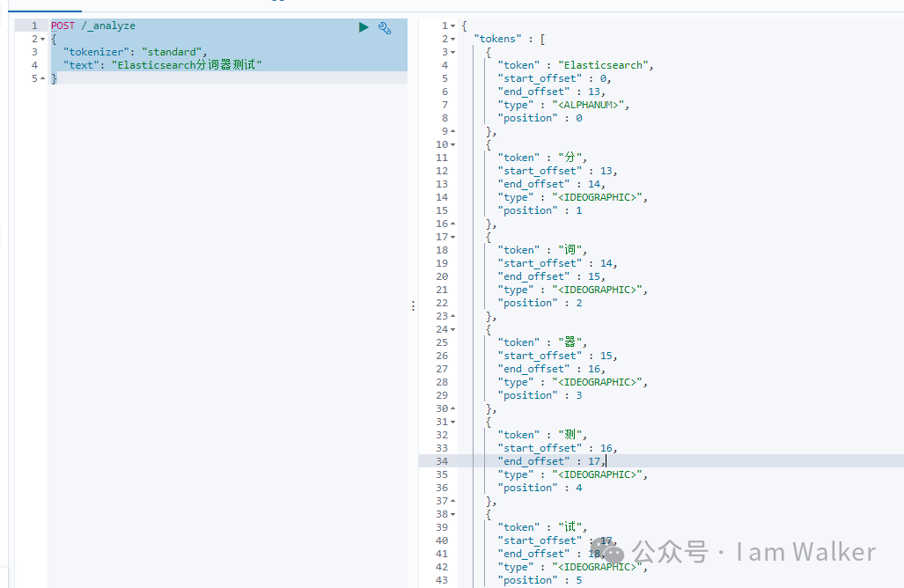The height and width of the screenshot is (588, 904).
Task: Collapse the fold arrow at response line 17
Action: pyautogui.click(x=453, y=237)
